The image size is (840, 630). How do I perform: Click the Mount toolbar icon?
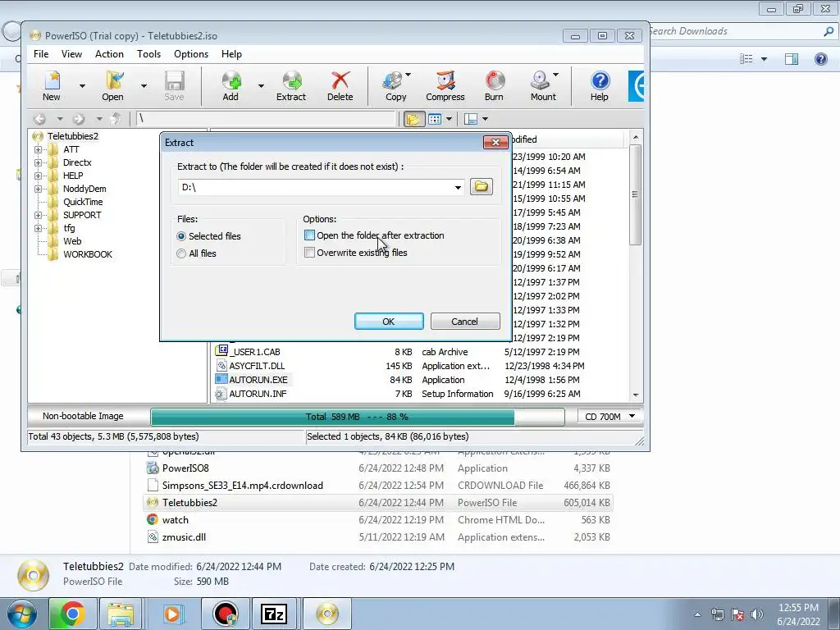pos(541,85)
